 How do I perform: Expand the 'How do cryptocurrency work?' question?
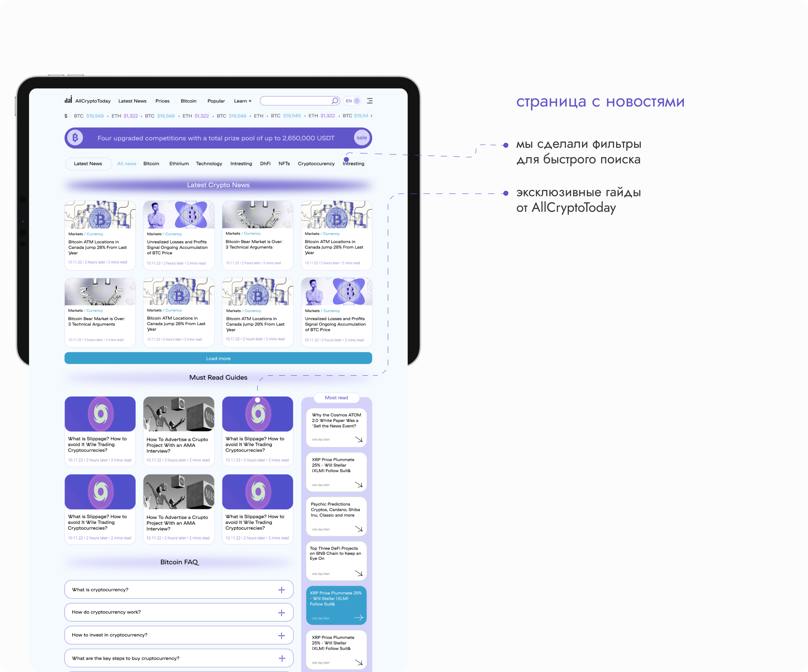coord(282,613)
